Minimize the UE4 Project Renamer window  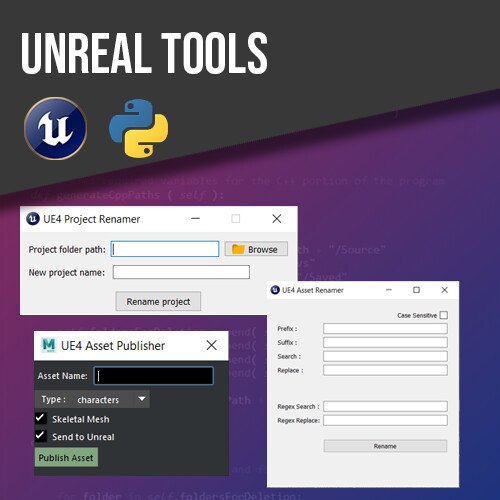pos(196,219)
